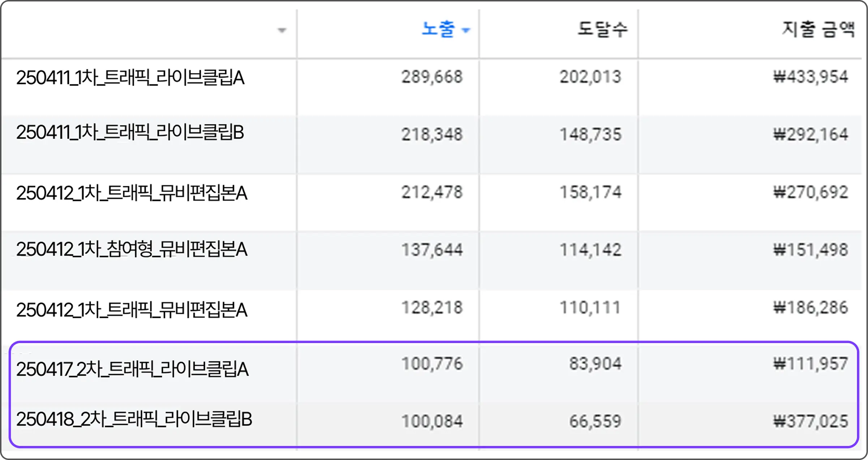Sort by the 노출 column header

click(x=438, y=29)
